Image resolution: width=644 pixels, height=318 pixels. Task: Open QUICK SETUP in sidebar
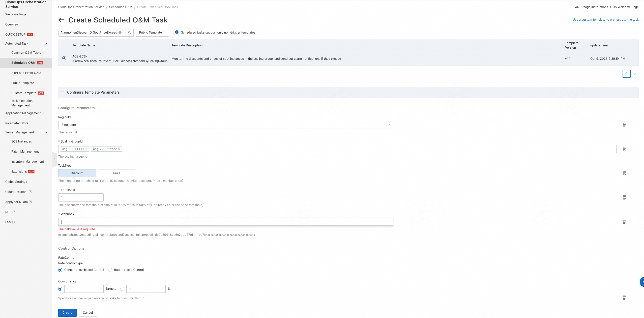point(15,35)
